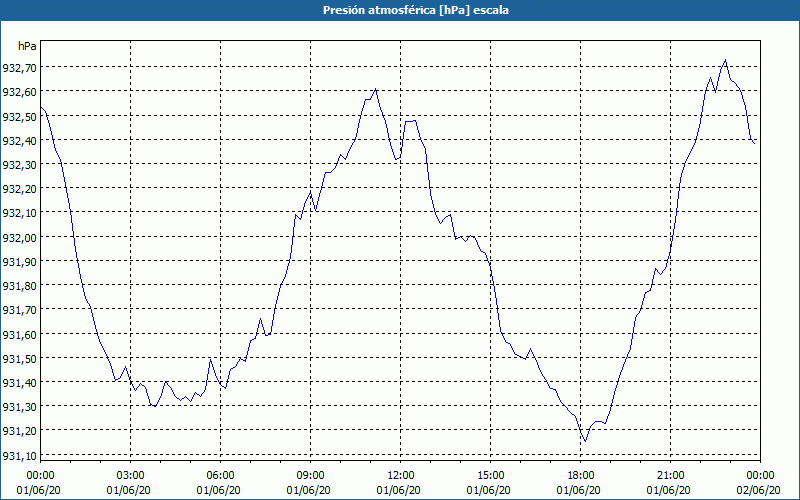Click the highest peak of the pressure curve

(725, 60)
